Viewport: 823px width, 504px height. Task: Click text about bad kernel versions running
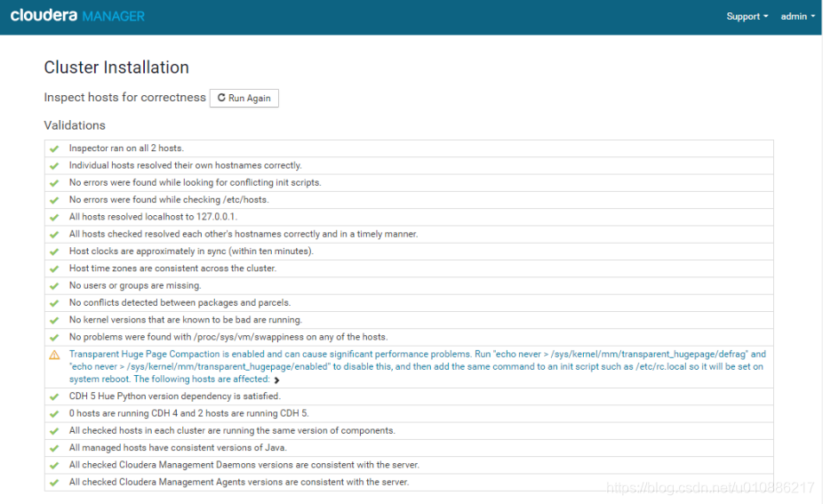186,320
